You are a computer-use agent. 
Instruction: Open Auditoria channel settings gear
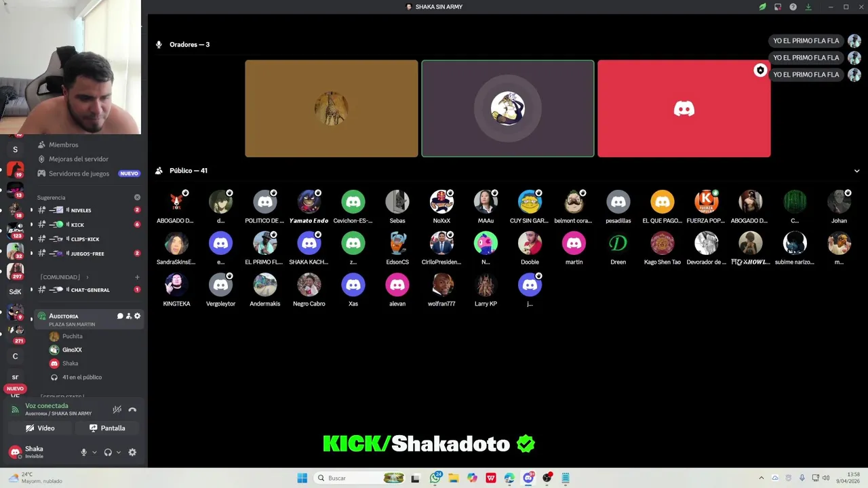click(138, 316)
